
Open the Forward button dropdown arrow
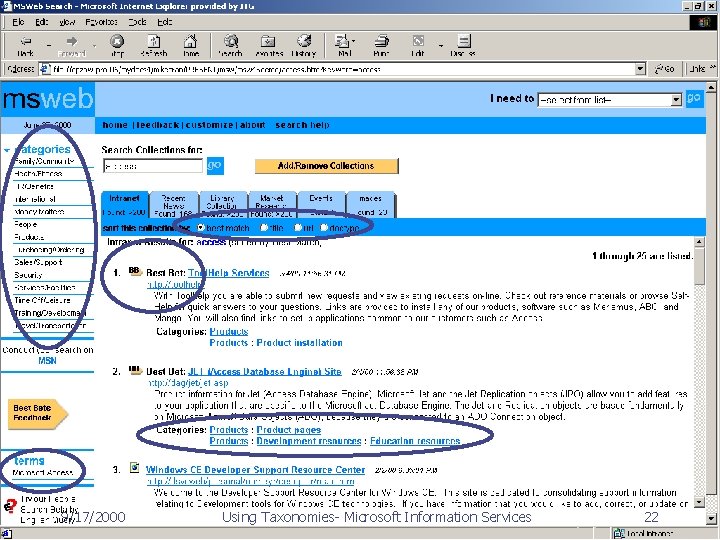click(94, 45)
